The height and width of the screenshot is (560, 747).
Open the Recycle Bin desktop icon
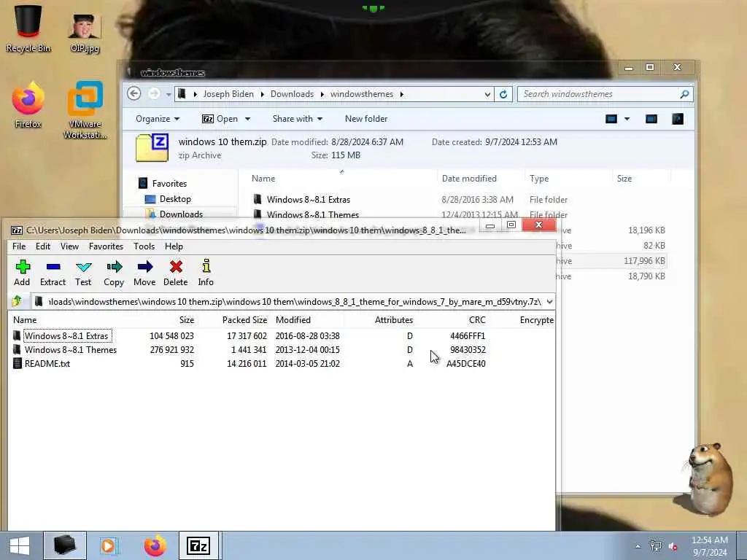click(28, 28)
